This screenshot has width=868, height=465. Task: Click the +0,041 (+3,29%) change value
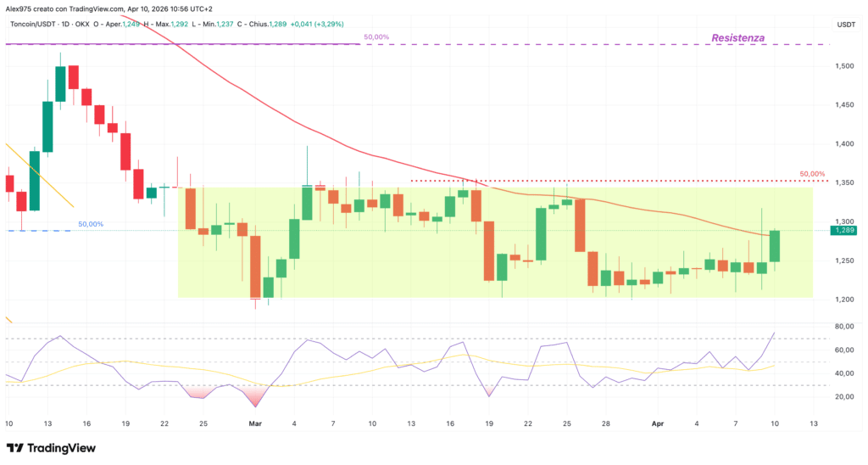tap(317, 25)
